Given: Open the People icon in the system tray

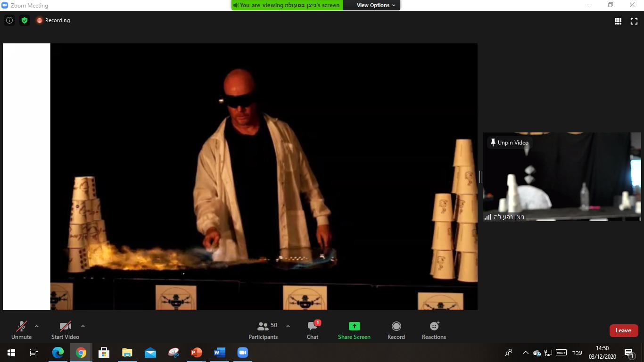Looking at the screenshot, I should pos(509,353).
